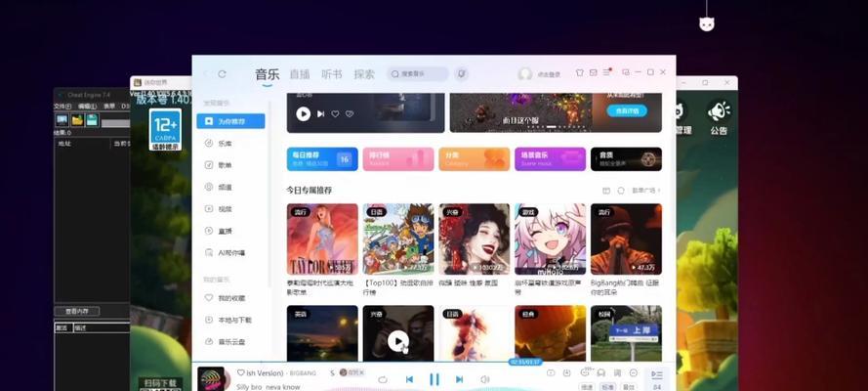Click the login avatar icon

(524, 73)
